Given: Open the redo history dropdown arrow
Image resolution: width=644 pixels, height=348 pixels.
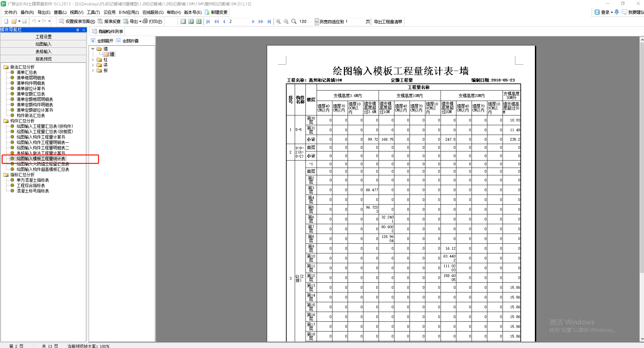Looking at the screenshot, I should [x=49, y=21].
